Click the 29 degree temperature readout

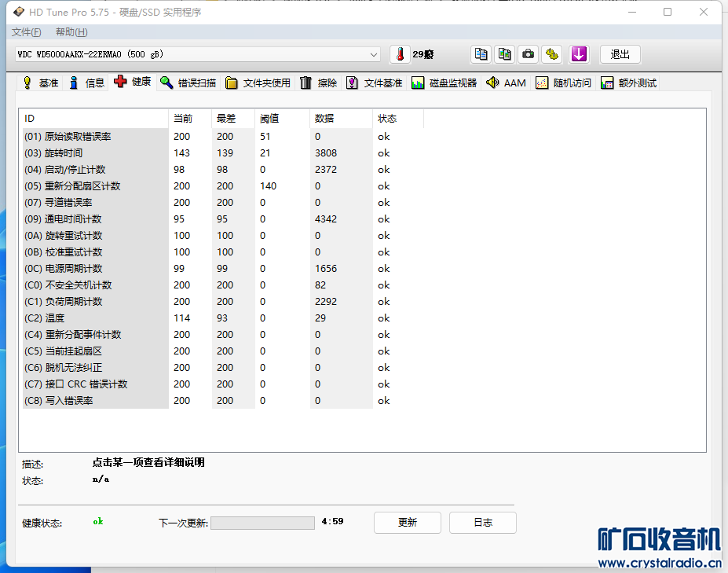423,54
